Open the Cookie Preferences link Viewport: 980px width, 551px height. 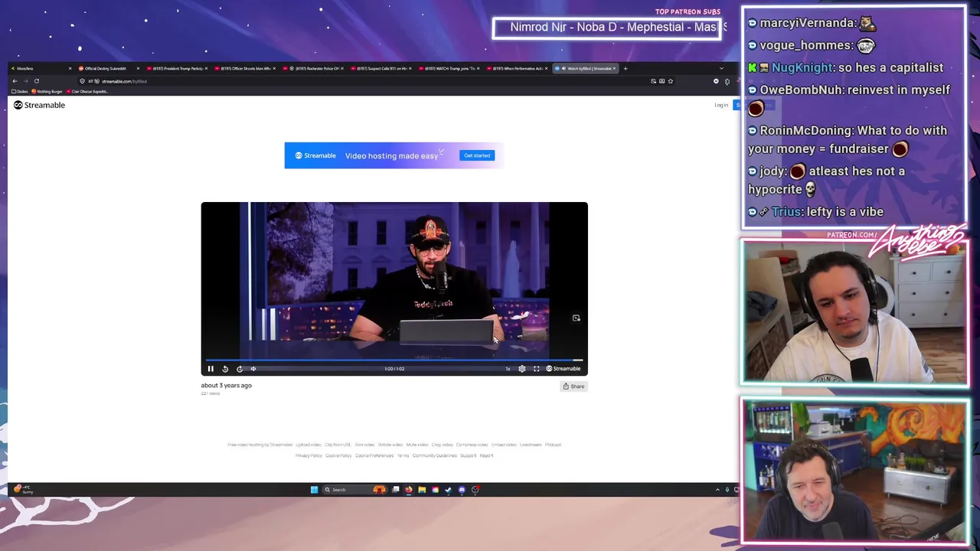[x=374, y=455]
